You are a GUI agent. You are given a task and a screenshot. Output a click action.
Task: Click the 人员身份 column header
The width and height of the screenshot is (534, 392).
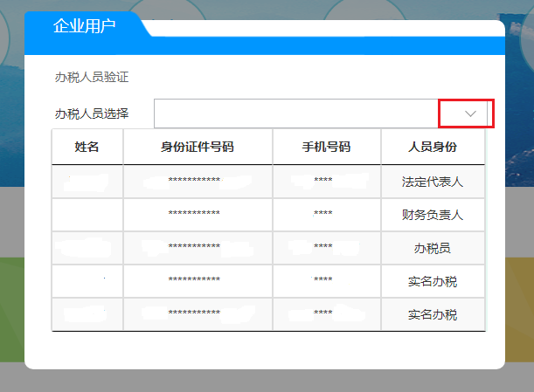pyautogui.click(x=433, y=147)
